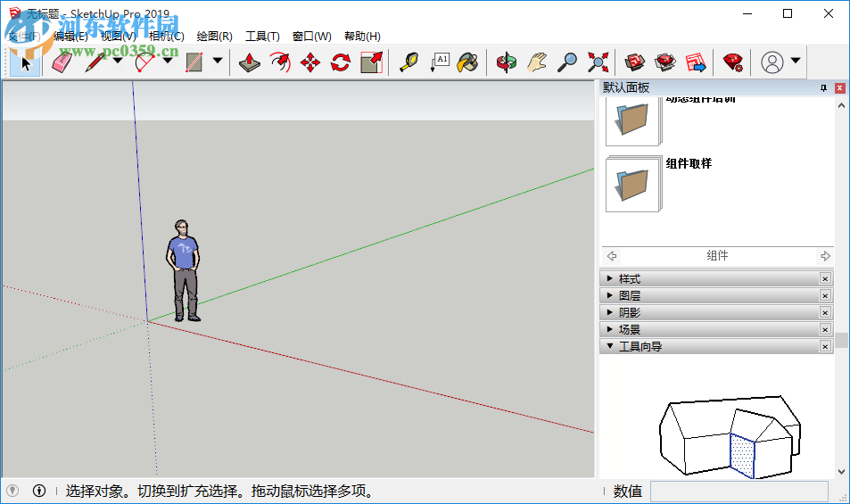Screen dimensions: 850x504
Task: Activate the Push/Pull tool
Action: point(250,62)
